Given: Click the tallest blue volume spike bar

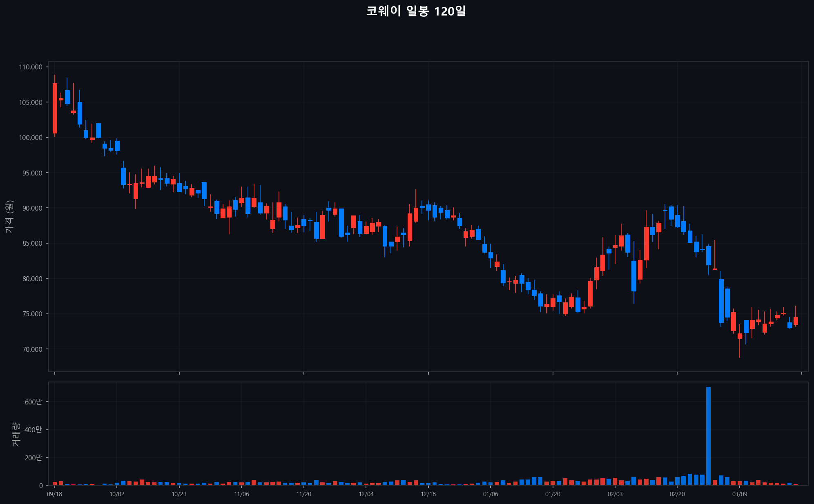Looking at the screenshot, I should tap(708, 435).
